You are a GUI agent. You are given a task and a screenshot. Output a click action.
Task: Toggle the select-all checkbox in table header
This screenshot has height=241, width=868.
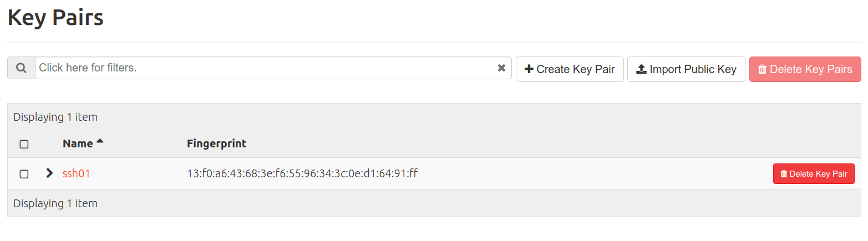(x=24, y=144)
